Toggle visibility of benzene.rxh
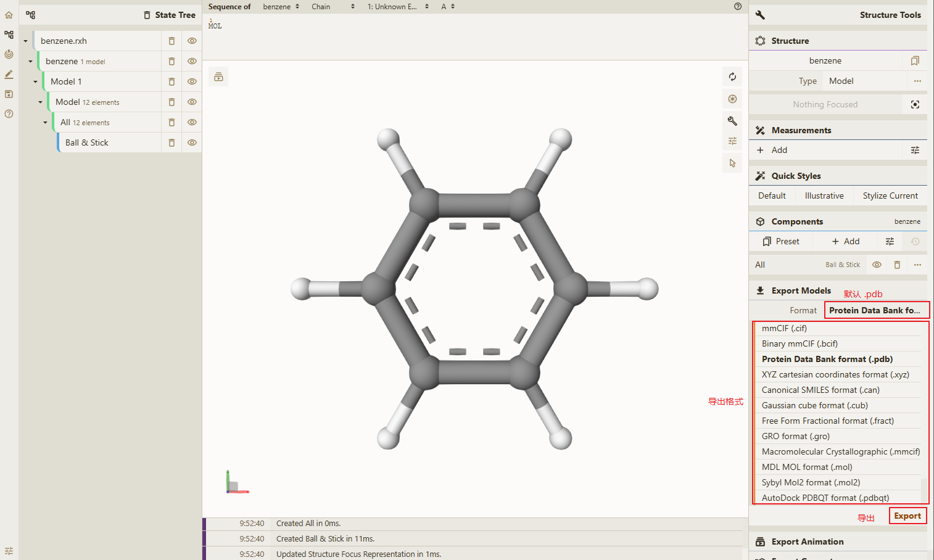 [192, 41]
